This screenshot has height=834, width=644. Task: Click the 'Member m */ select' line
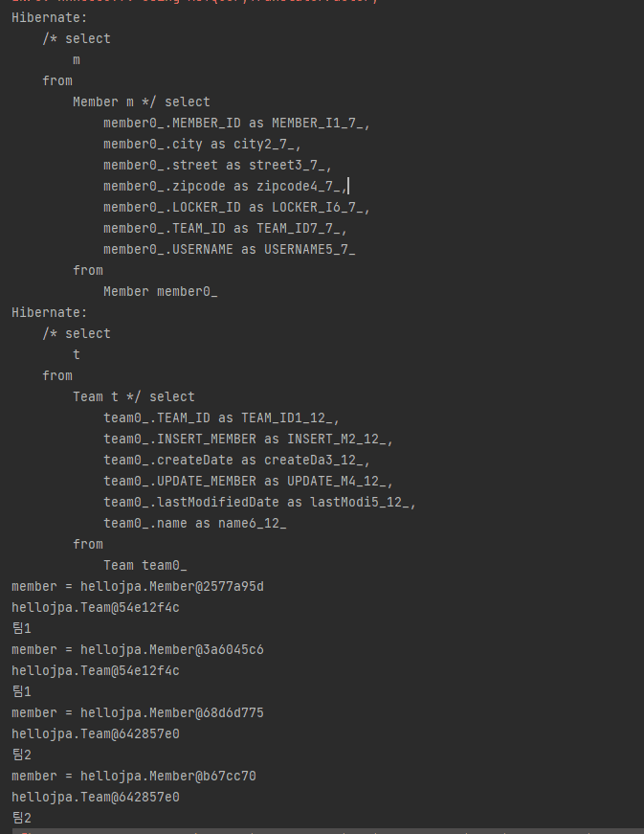[x=142, y=102]
